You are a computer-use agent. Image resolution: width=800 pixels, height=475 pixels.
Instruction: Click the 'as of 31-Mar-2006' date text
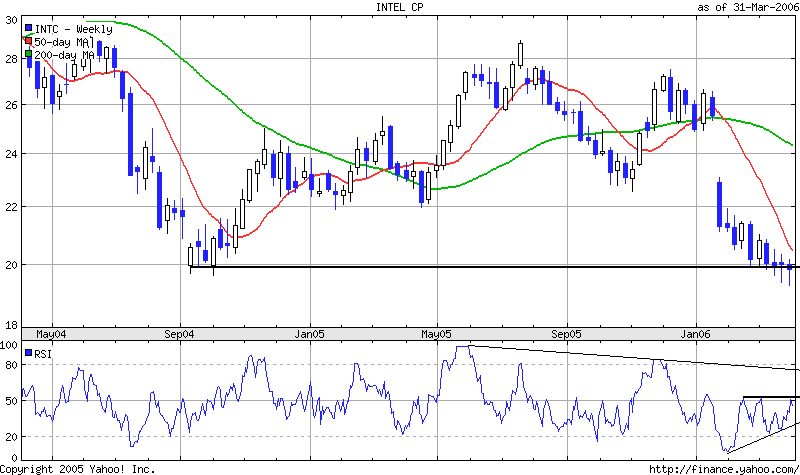748,7
